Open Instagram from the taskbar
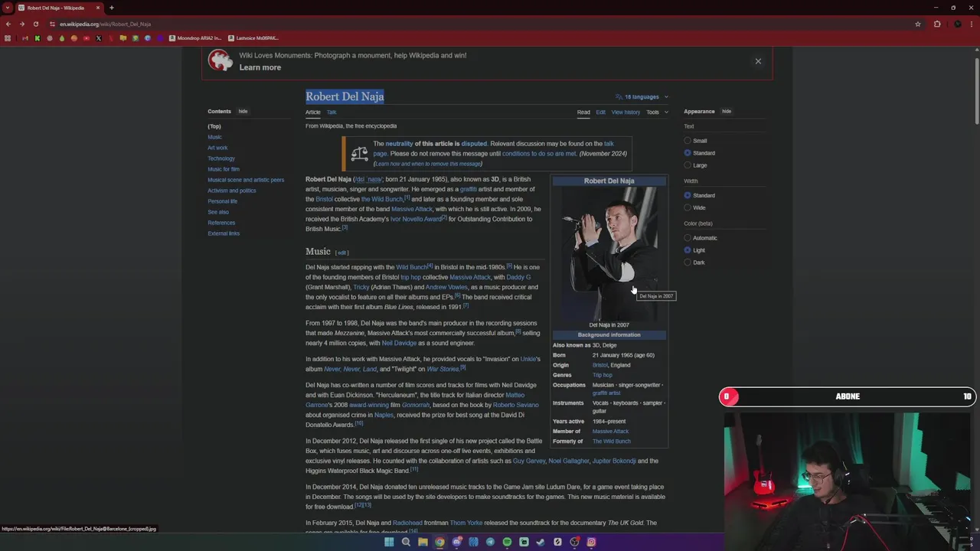Viewport: 980px width, 551px height. click(591, 542)
